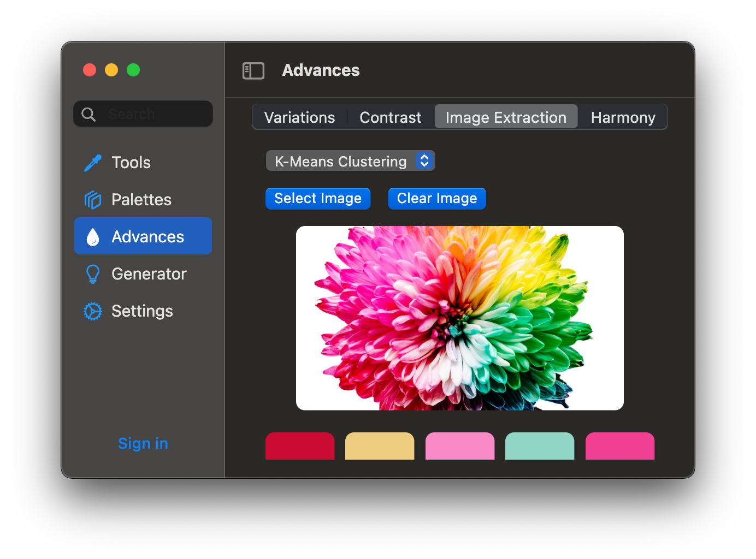Click the Settings gear icon
This screenshot has height=559, width=756.
pyautogui.click(x=93, y=311)
